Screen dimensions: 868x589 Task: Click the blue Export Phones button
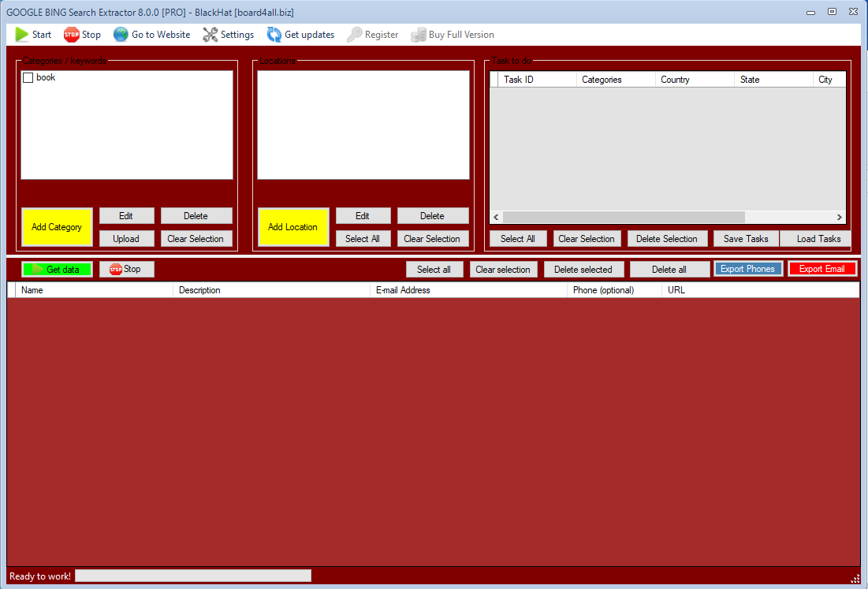(x=747, y=269)
